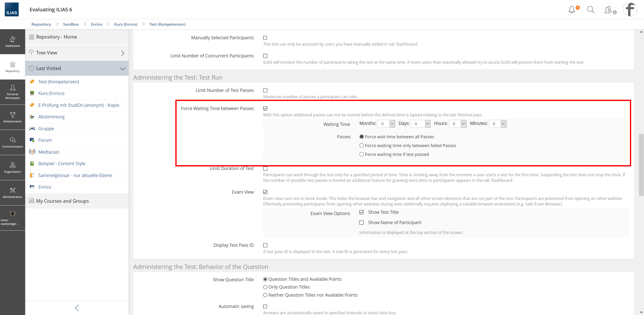The height and width of the screenshot is (315, 644).
Task: Click the user avatar in header
Action: point(630,10)
